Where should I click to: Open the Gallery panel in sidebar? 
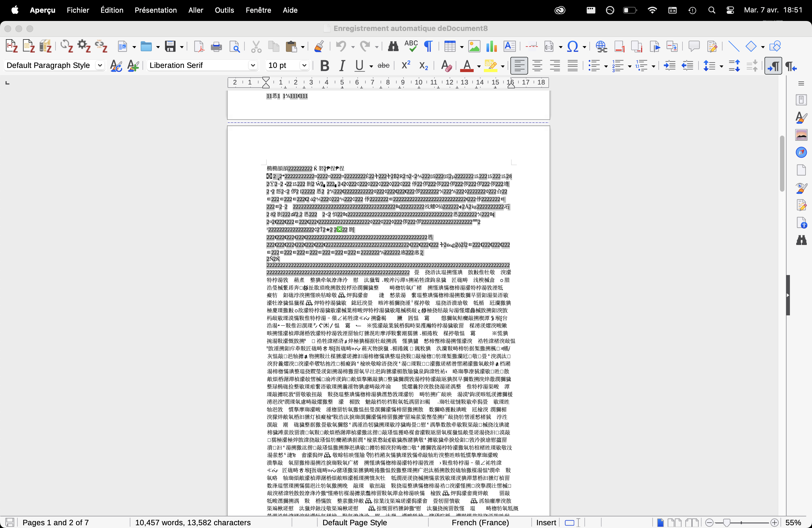(x=801, y=135)
